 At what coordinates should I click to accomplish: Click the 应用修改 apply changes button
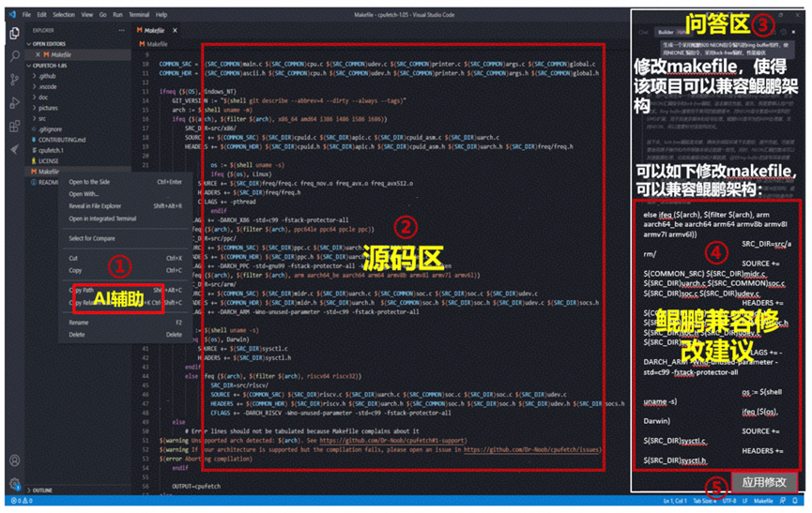pos(764,483)
